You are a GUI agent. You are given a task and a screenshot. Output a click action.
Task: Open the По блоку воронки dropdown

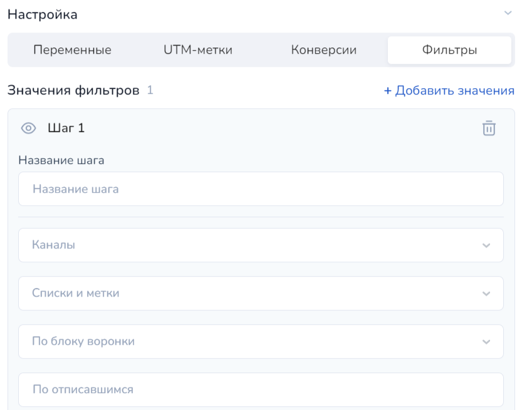tap(251, 342)
